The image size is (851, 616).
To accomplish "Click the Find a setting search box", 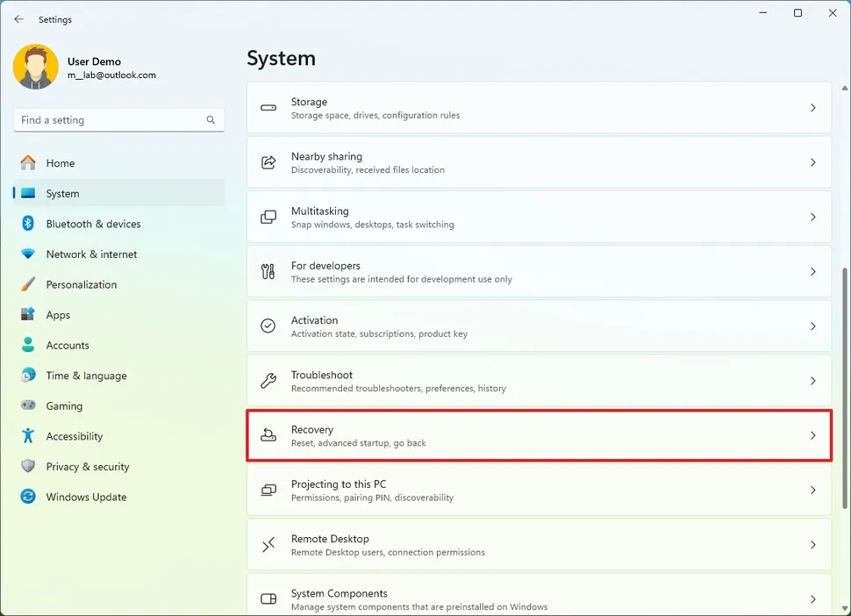I will pyautogui.click(x=110, y=120).
